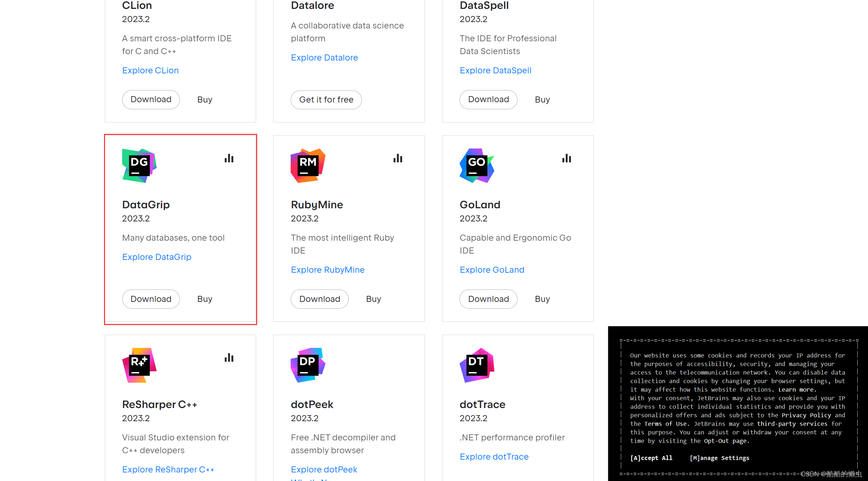Click Explore dotTrace link
This screenshot has height=481, width=868.
click(x=495, y=456)
